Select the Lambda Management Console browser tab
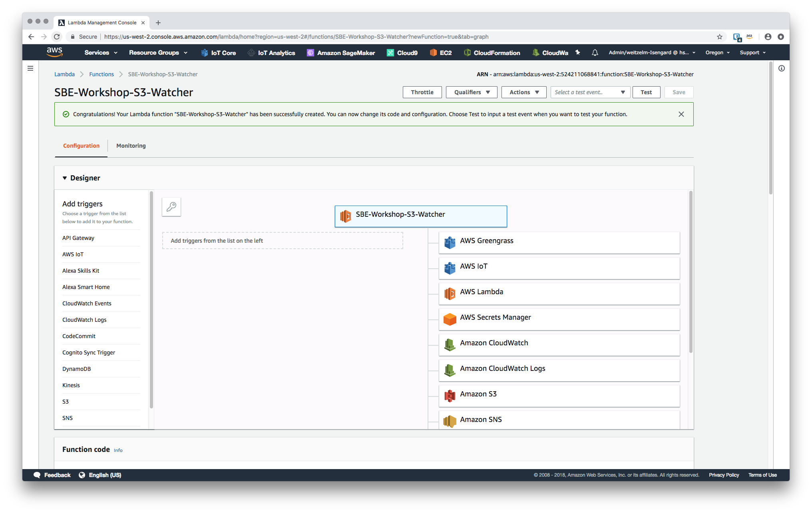Viewport: 812px width, 513px height. tap(102, 23)
